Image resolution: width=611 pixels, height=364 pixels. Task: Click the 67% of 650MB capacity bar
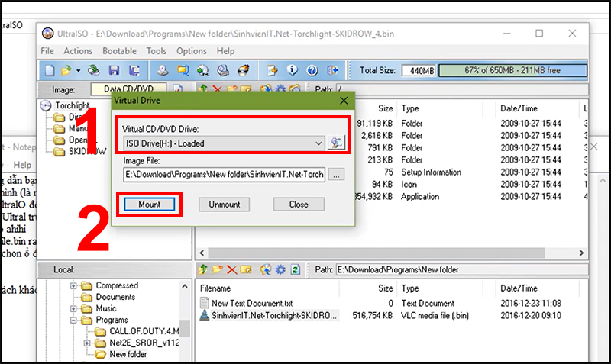512,70
